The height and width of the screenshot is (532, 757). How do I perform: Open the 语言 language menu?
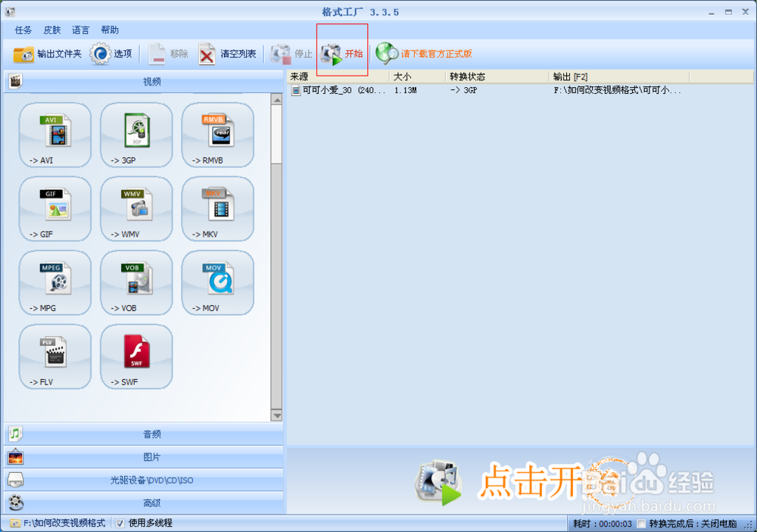tap(80, 30)
